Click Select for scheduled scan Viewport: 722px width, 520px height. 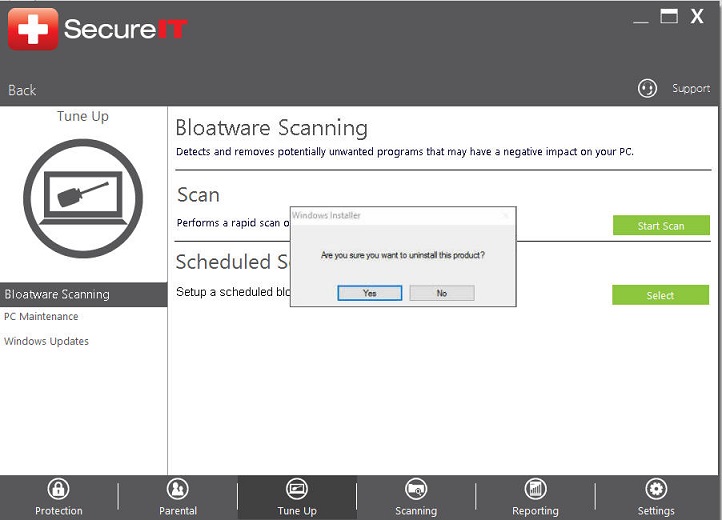pyautogui.click(x=660, y=295)
